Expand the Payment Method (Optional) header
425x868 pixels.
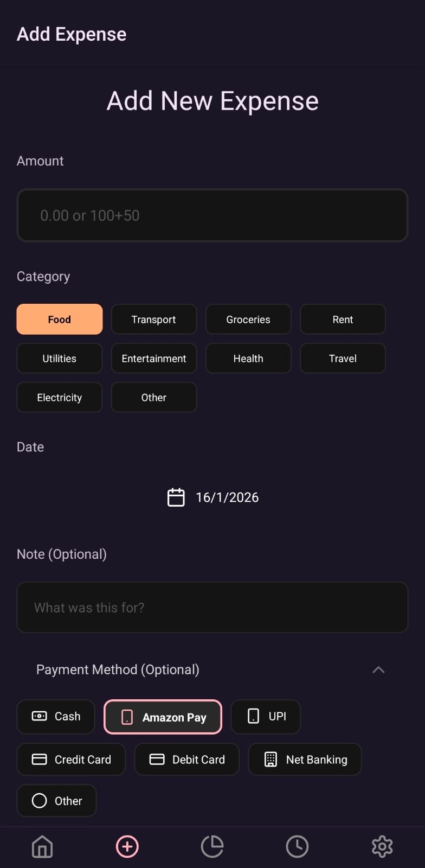click(x=118, y=670)
